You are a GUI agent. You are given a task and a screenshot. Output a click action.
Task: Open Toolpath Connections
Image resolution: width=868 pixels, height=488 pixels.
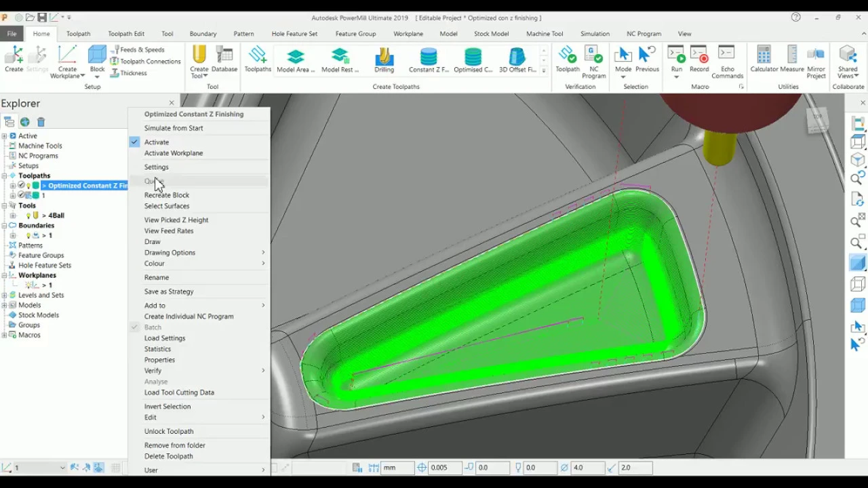(x=145, y=61)
